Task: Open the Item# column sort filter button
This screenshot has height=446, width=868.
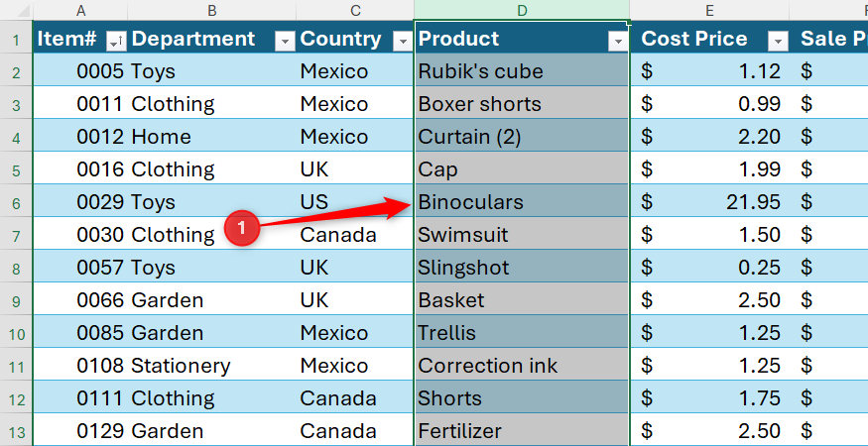Action: [117, 41]
